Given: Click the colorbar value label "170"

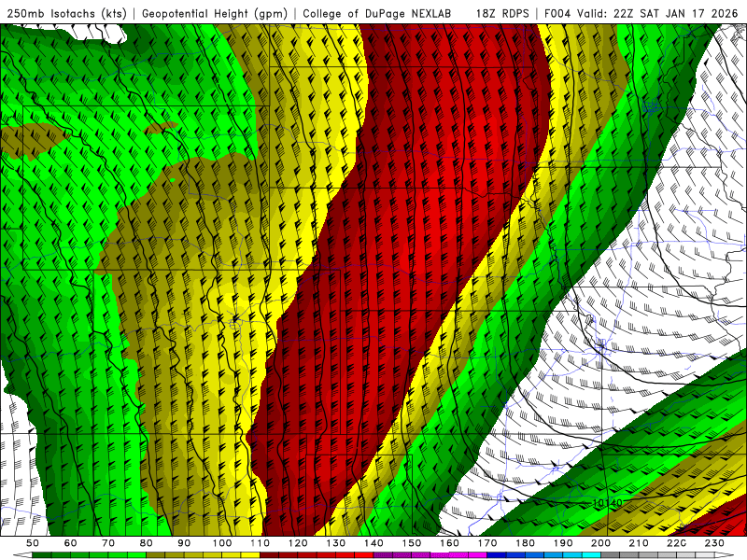Looking at the screenshot, I should point(487,543).
